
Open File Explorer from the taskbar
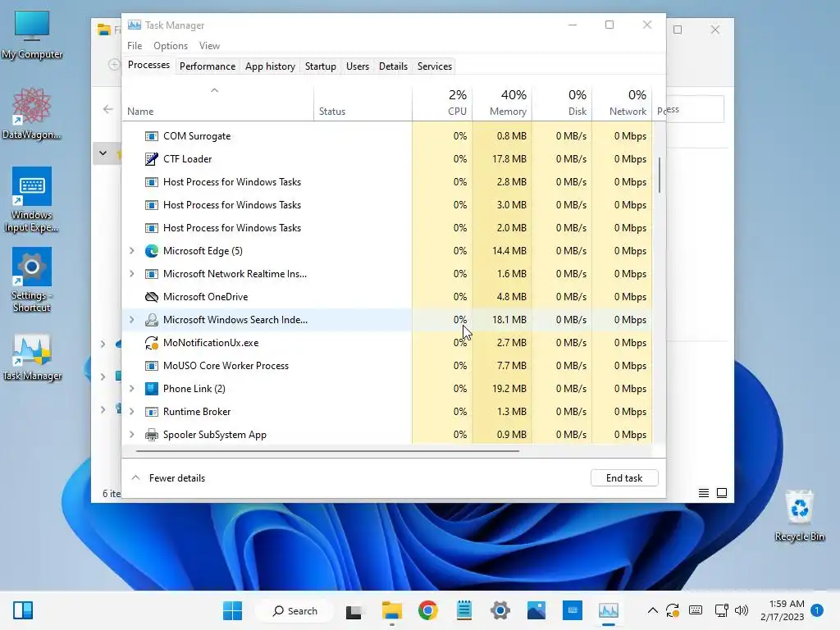391,610
